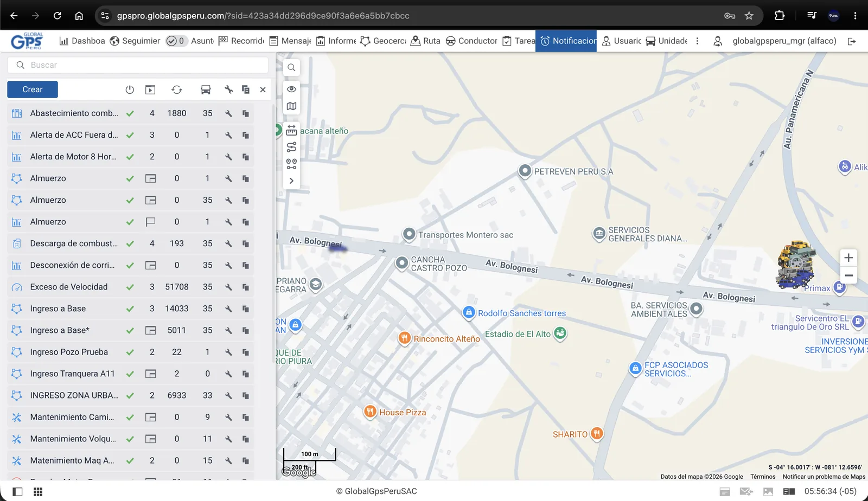Open the Conductor menu tab
The image size is (868, 501).
click(471, 41)
